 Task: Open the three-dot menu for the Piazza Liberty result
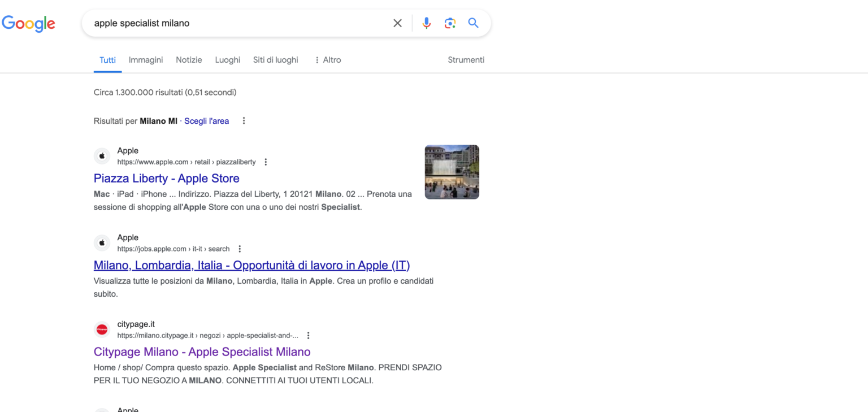266,162
